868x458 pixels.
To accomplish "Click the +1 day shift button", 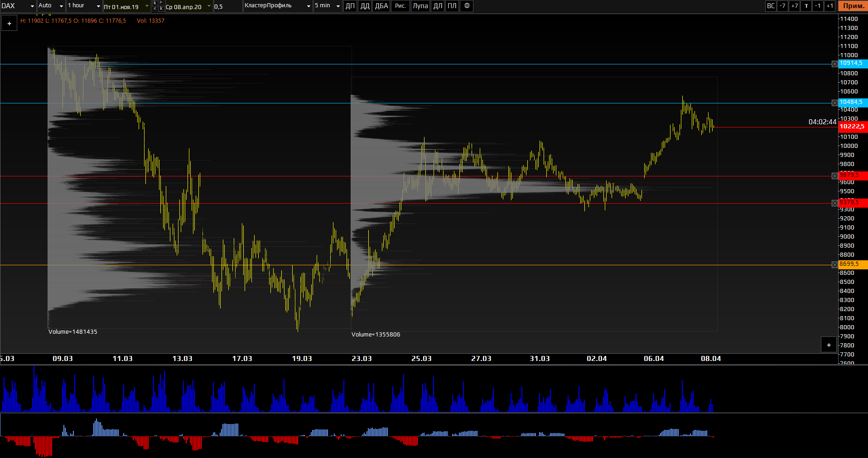I will click(x=829, y=6).
